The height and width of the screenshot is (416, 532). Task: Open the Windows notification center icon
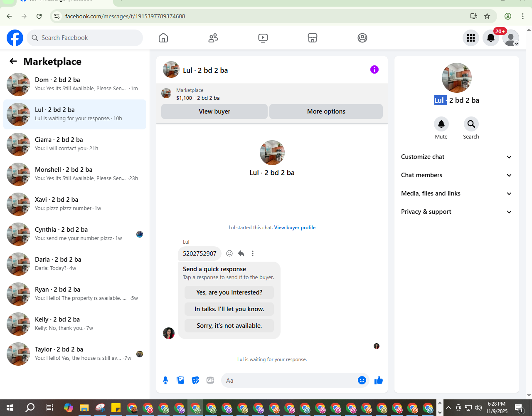point(519,408)
